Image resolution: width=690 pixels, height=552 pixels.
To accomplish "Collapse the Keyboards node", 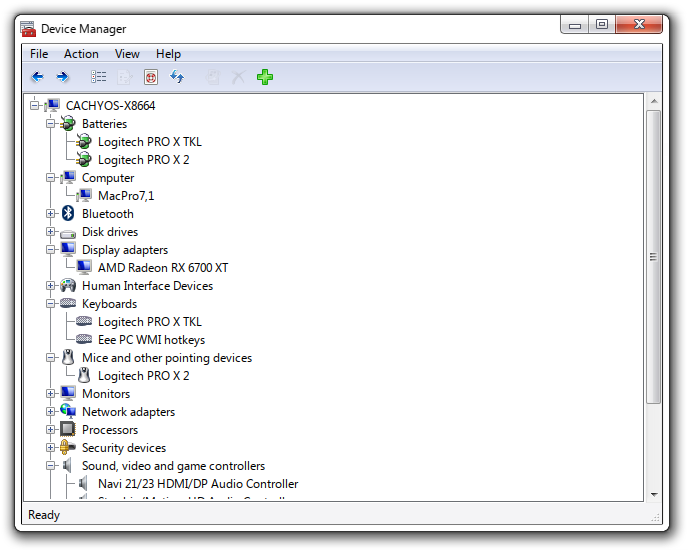I will pyautogui.click(x=51, y=304).
